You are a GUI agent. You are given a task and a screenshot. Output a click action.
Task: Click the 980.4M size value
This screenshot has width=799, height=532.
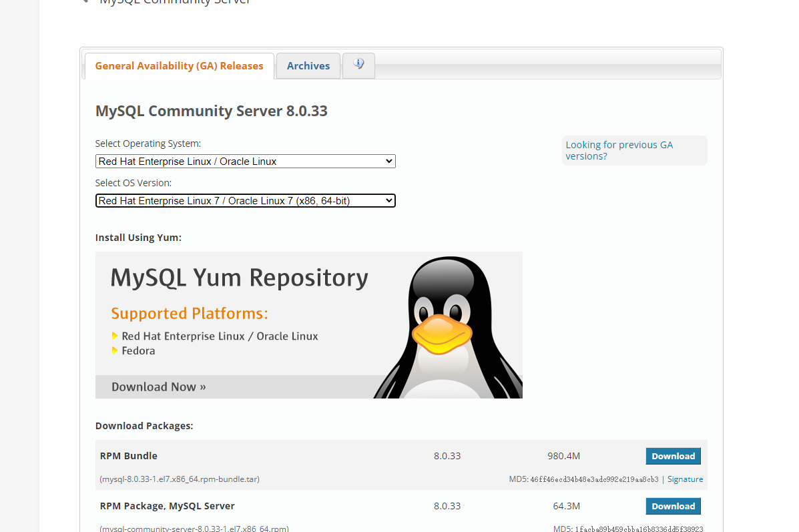pos(563,456)
